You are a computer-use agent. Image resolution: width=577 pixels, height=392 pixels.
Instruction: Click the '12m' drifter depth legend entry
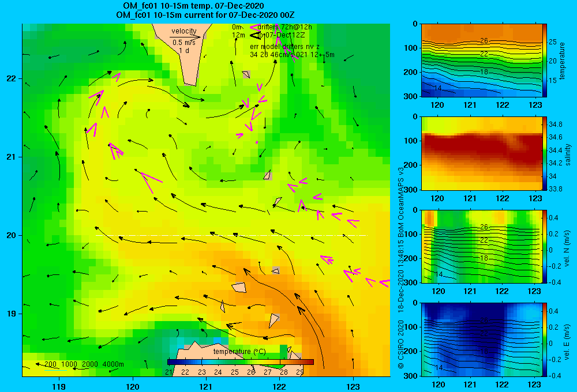coord(238,35)
